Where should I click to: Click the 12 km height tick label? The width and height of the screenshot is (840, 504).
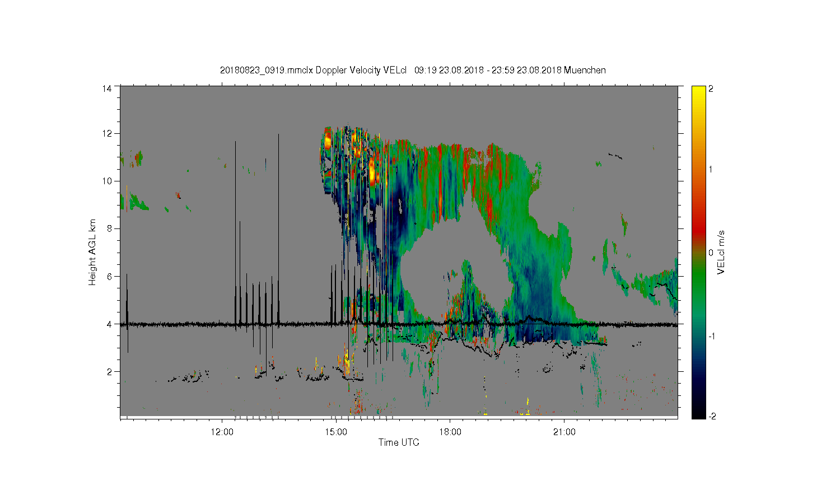107,133
